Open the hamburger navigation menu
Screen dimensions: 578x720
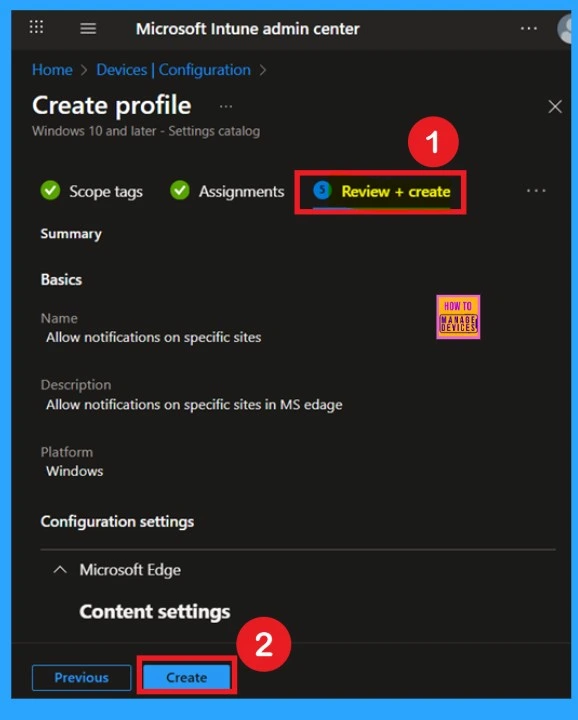pyautogui.click(x=88, y=28)
